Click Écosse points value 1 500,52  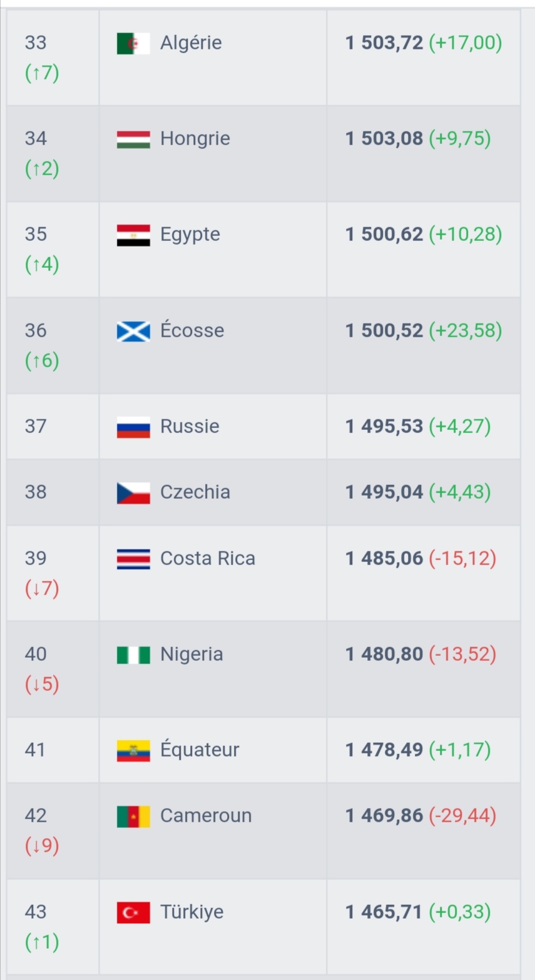384,330
